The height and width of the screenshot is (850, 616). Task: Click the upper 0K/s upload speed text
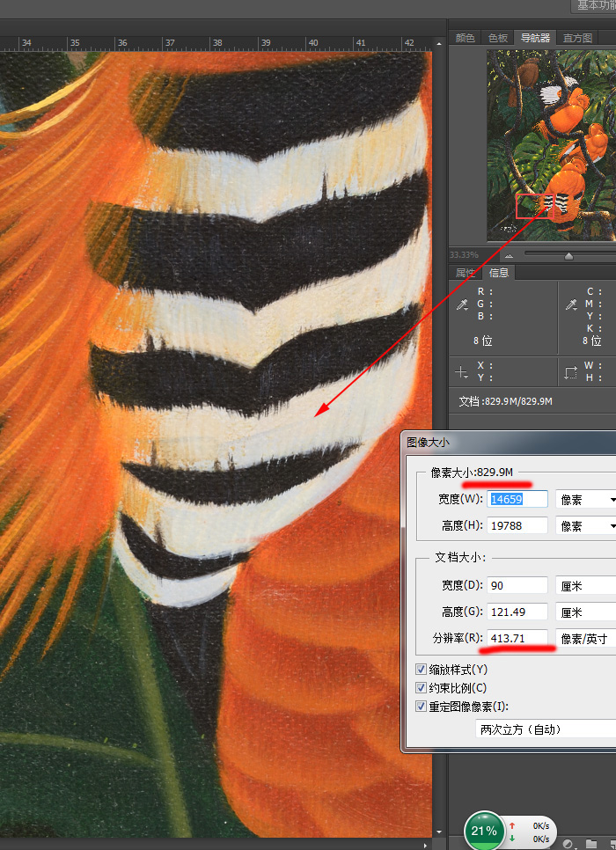[540, 825]
